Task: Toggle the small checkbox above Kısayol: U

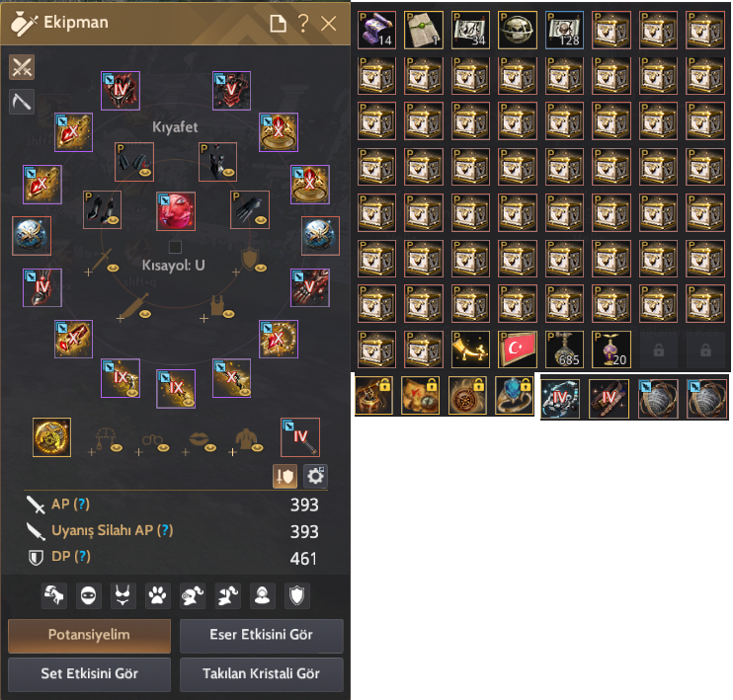Action: (x=175, y=247)
